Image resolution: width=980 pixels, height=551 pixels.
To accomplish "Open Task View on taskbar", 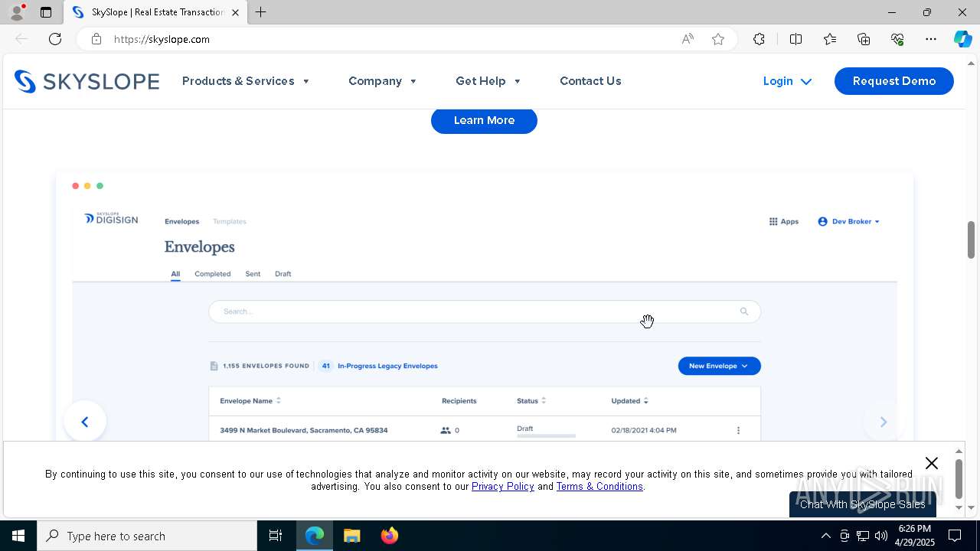I will pyautogui.click(x=276, y=536).
